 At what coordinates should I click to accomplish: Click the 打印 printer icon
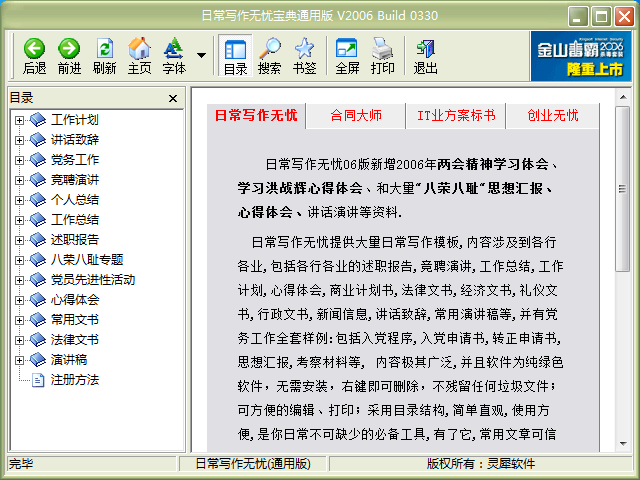pyautogui.click(x=382, y=48)
